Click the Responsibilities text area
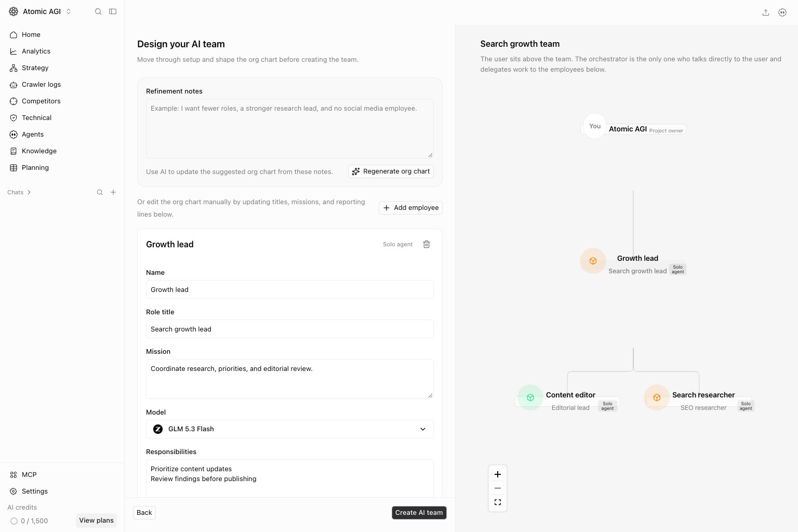 [x=290, y=478]
